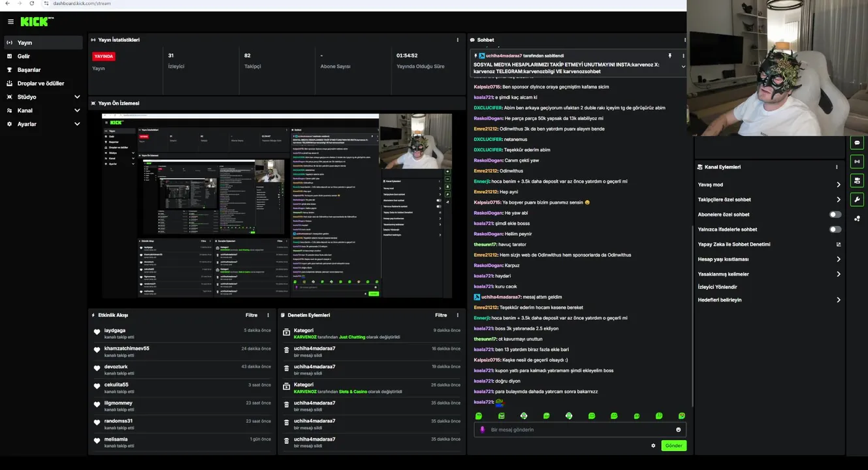Click the pin icon on pinned message
Image resolution: width=868 pixels, height=470 pixels.
(x=669, y=56)
